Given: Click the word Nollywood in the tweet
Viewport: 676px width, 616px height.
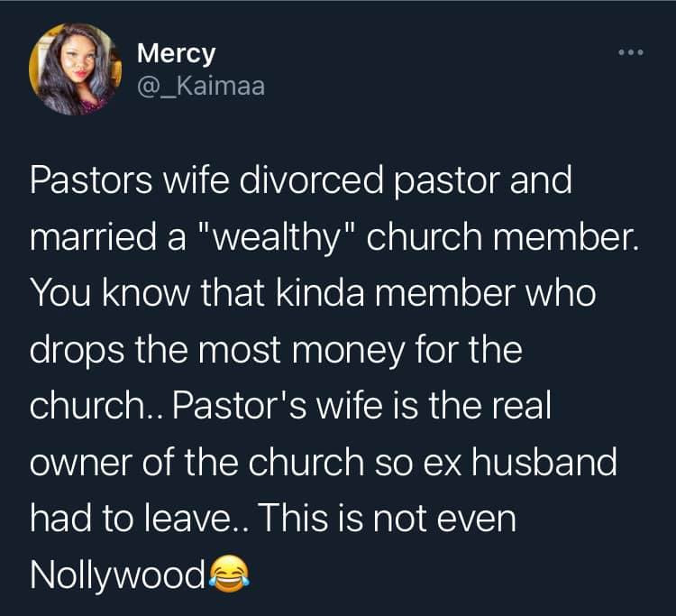Looking at the screenshot, I should (x=118, y=575).
